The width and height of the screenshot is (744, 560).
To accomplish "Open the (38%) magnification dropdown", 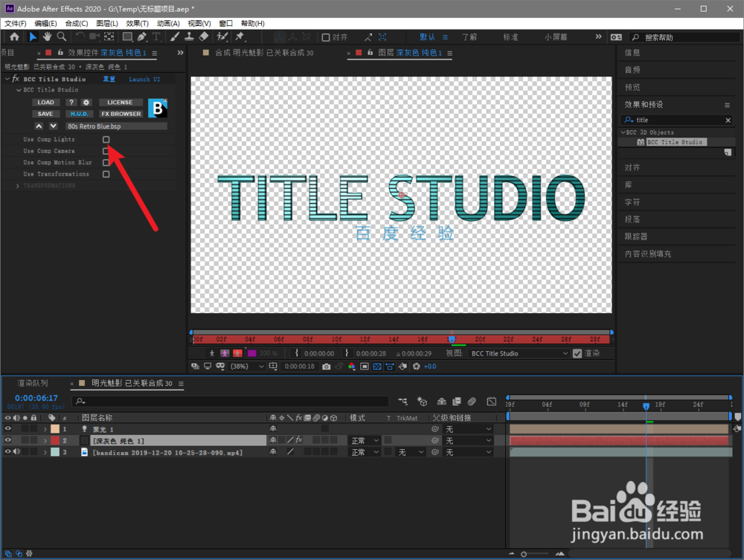I will click(247, 367).
